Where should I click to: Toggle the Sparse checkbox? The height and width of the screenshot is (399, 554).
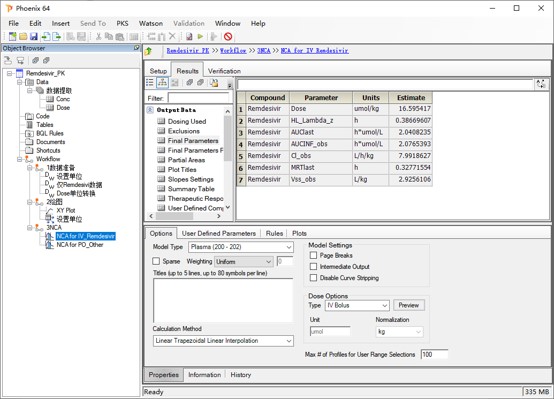(x=156, y=261)
